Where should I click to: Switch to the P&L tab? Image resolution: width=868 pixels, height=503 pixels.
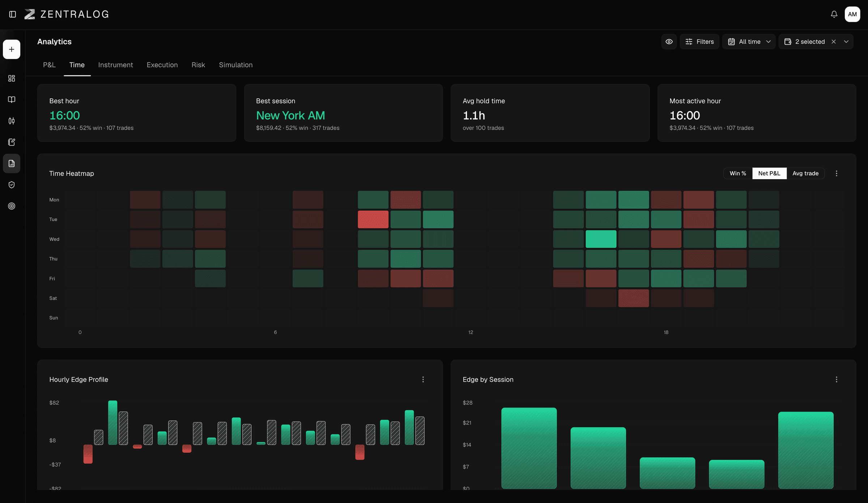pos(49,65)
